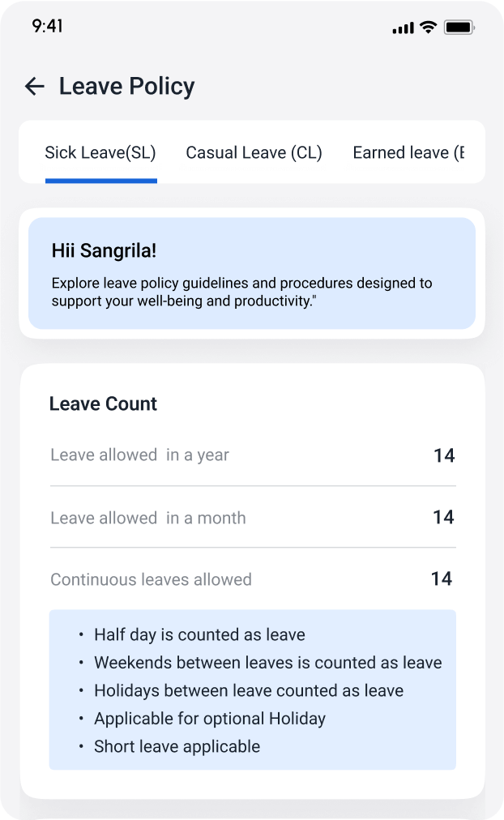Tap the back arrow icon
The height and width of the screenshot is (820, 504).
coord(34,87)
